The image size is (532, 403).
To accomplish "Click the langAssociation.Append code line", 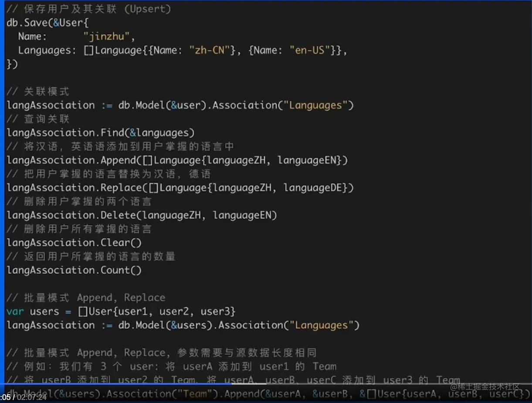I will click(x=174, y=160).
